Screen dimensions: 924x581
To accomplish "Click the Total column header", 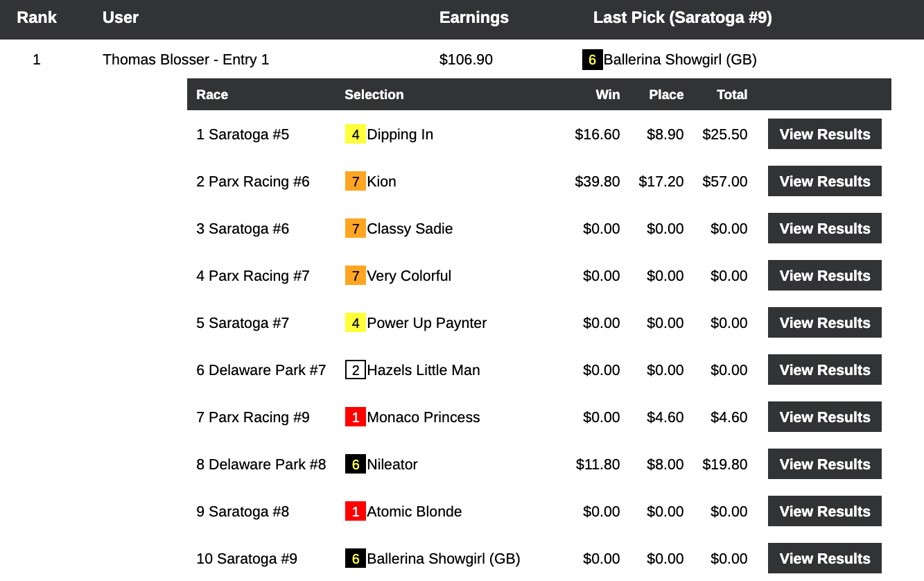I will point(731,95).
